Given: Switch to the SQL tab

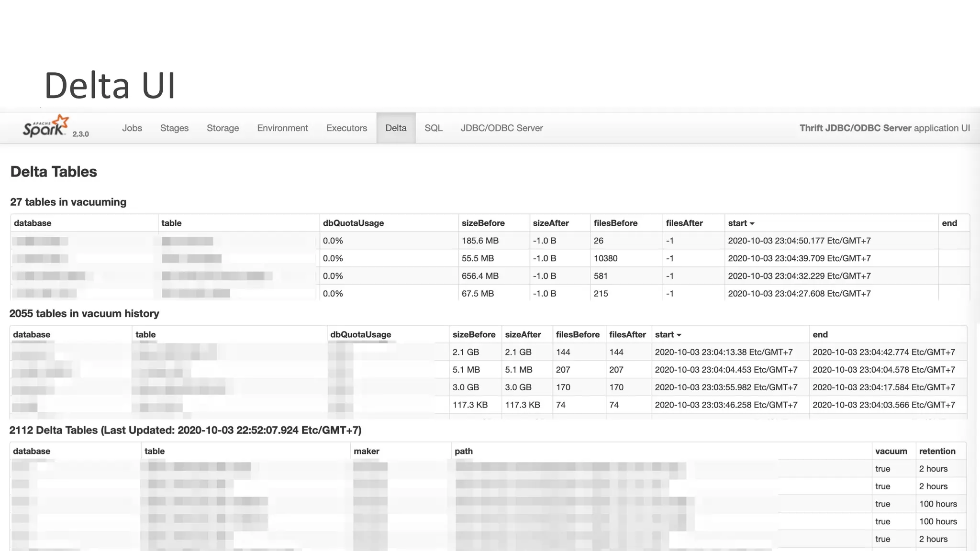Looking at the screenshot, I should pyautogui.click(x=433, y=128).
